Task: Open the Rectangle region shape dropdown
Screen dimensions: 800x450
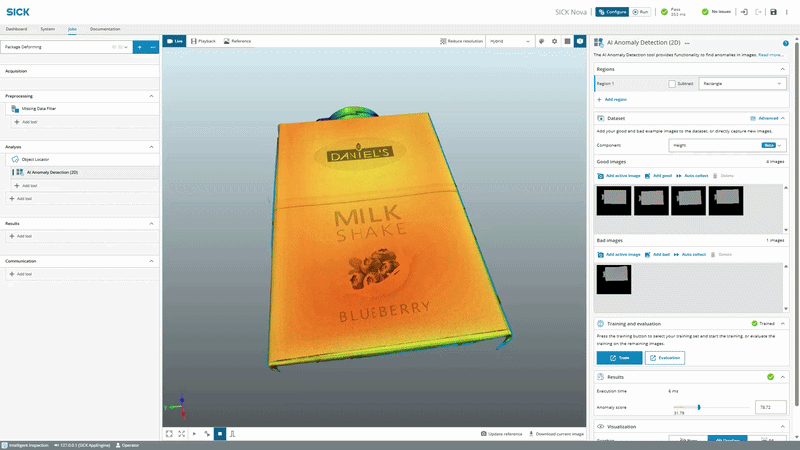Action: click(x=742, y=84)
